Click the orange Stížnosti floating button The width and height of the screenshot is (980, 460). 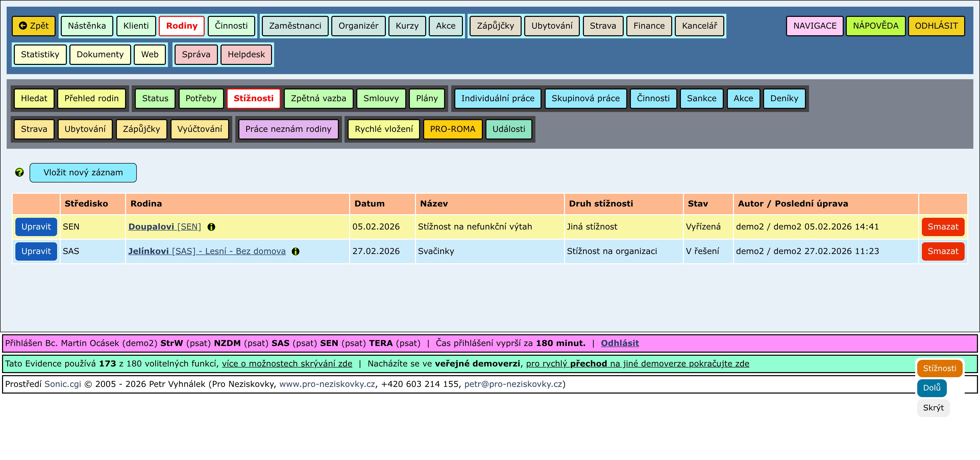(x=939, y=368)
